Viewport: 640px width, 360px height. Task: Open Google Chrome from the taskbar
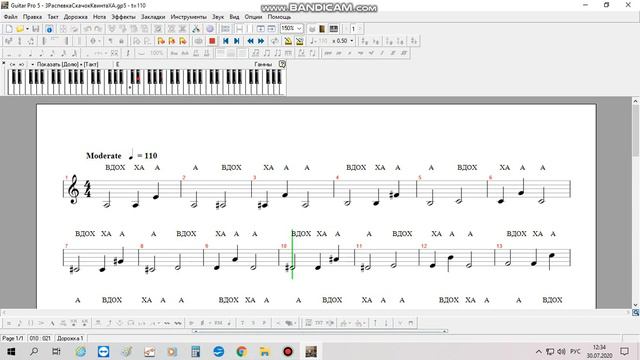coord(242,351)
